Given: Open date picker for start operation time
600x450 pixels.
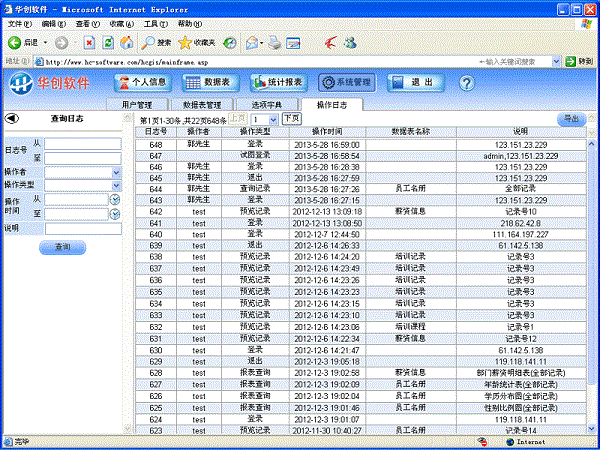Looking at the screenshot, I should 115,200.
